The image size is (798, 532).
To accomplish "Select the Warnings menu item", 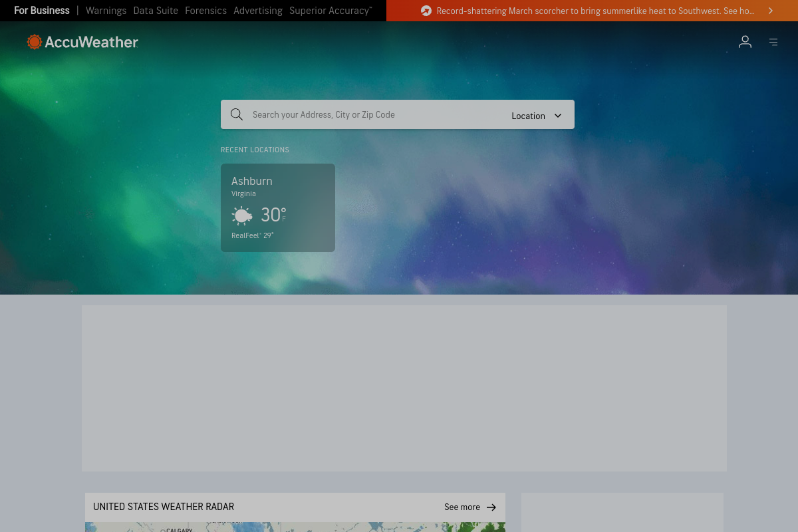I will pos(106,11).
